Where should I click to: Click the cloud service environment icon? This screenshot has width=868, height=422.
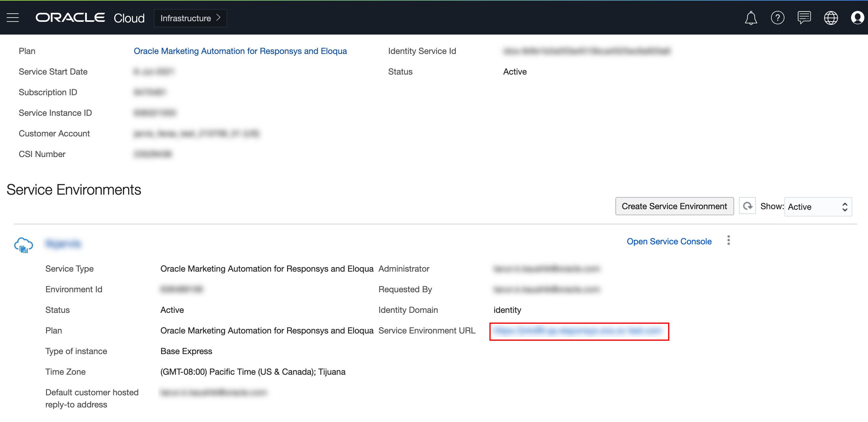(x=24, y=245)
